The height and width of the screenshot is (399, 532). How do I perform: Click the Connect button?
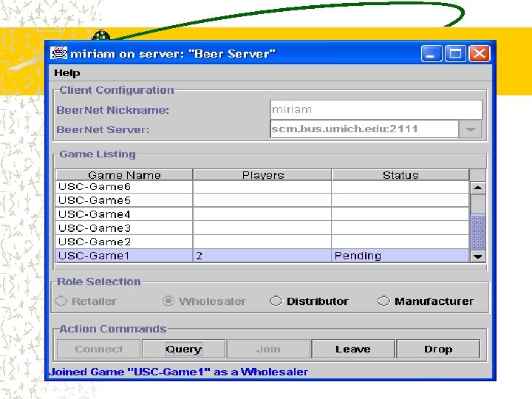point(98,349)
